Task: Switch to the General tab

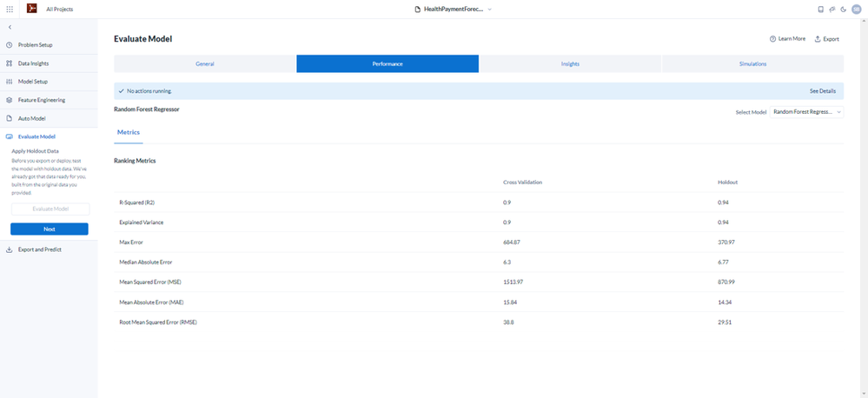Action: (x=205, y=63)
